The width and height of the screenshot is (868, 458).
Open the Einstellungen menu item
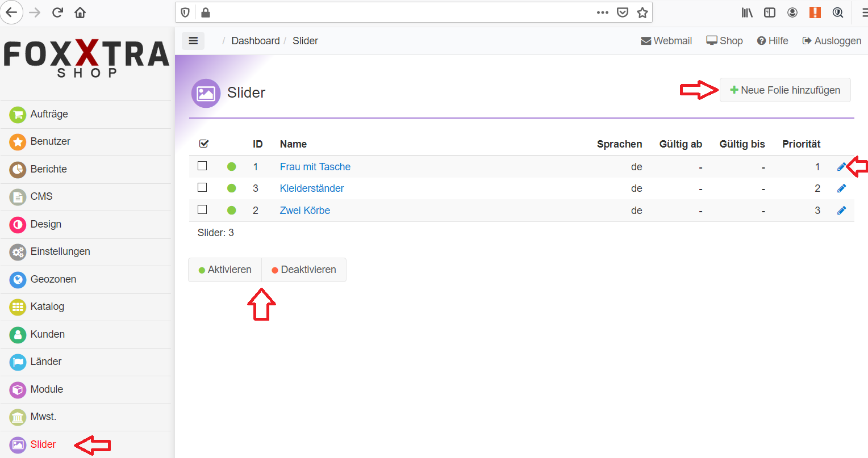[60, 251]
